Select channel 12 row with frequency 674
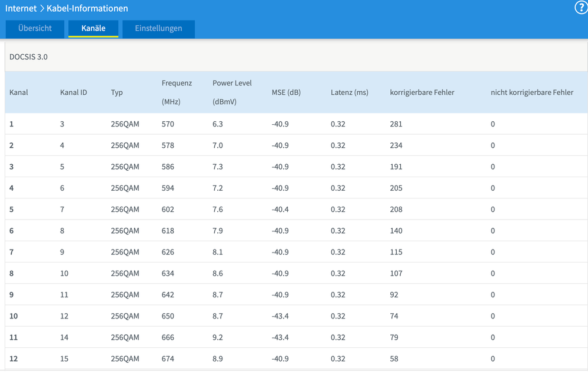The image size is (588, 372). [x=168, y=358]
